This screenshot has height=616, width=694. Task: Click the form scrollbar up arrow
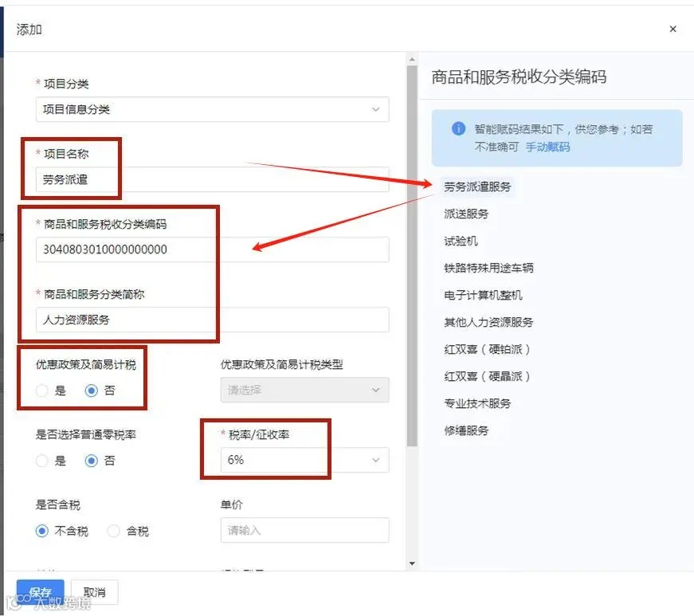[x=412, y=59]
